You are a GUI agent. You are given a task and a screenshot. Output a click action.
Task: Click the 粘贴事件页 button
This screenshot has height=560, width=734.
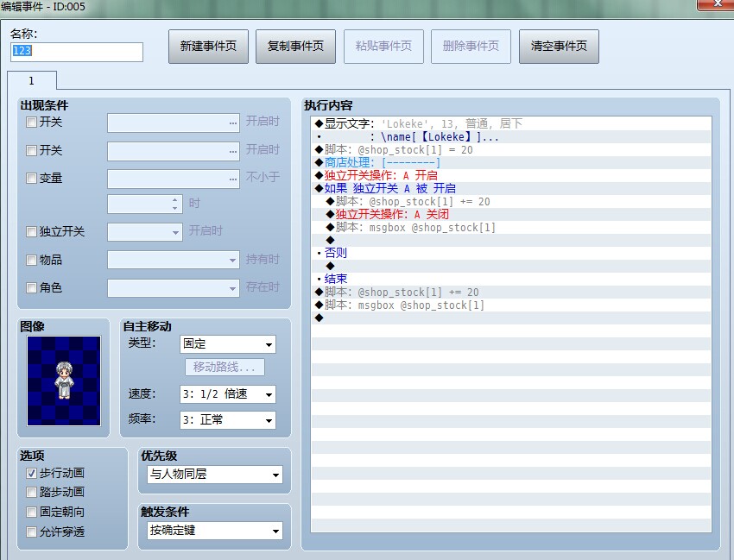383,47
